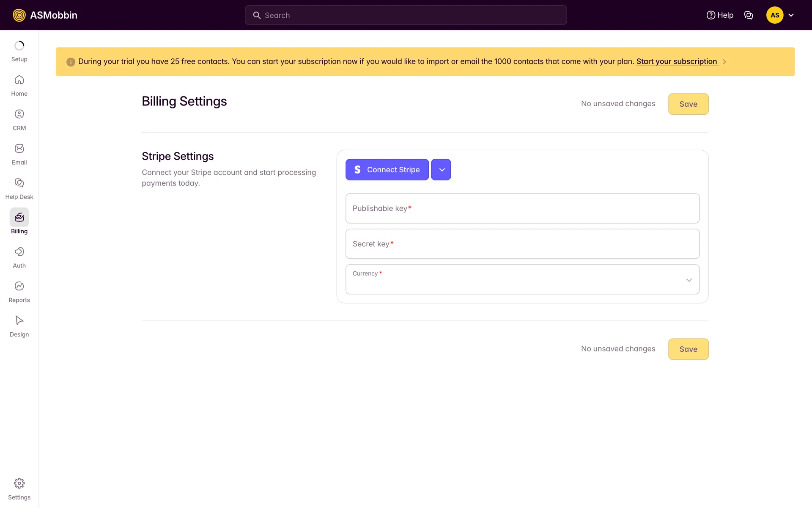Expand the Connect Stripe dropdown arrow
The width and height of the screenshot is (812, 508).
(x=441, y=170)
